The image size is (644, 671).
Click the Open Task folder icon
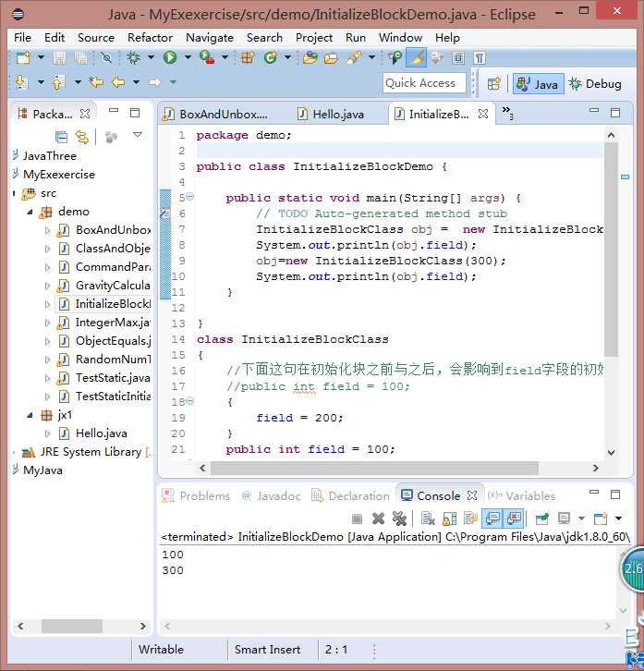point(331,57)
